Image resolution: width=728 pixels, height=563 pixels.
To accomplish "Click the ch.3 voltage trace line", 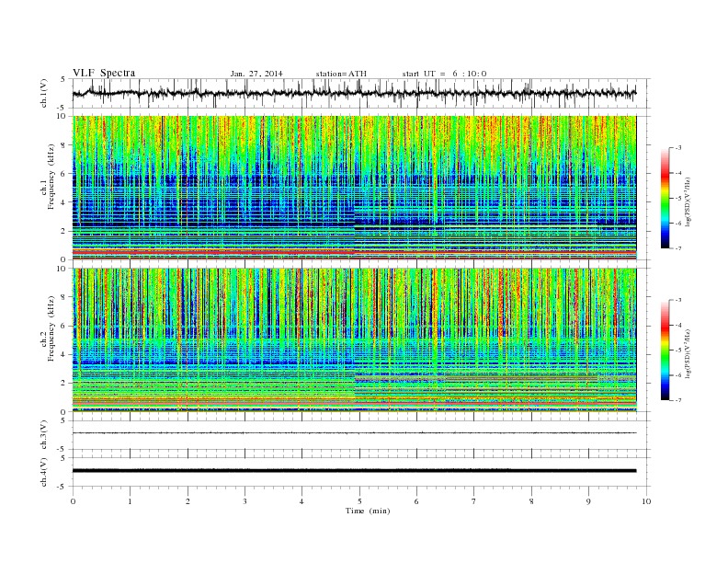I will point(354,433).
